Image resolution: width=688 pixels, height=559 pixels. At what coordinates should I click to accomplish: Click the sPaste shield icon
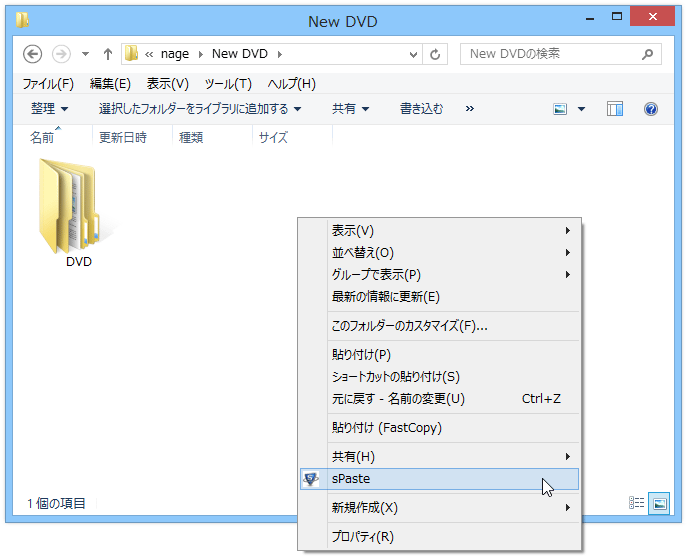(x=311, y=479)
